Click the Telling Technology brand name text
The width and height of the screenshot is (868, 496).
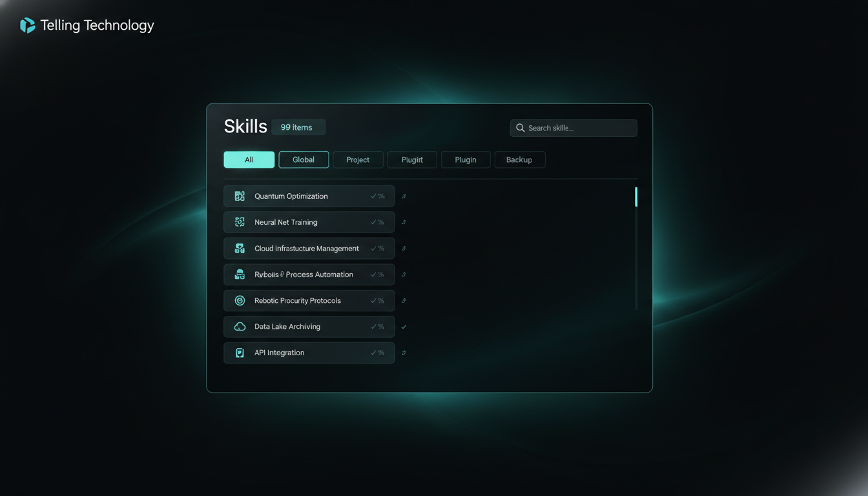click(x=97, y=25)
